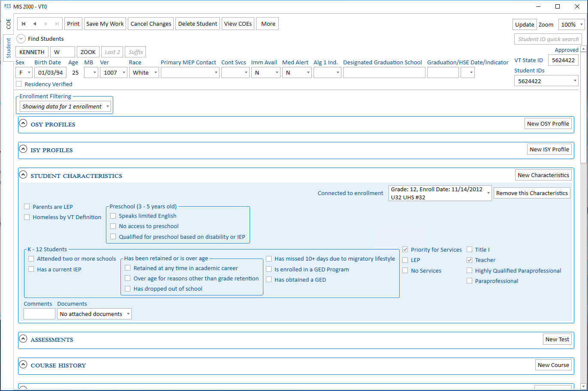Open the Sex dropdown

24,72
